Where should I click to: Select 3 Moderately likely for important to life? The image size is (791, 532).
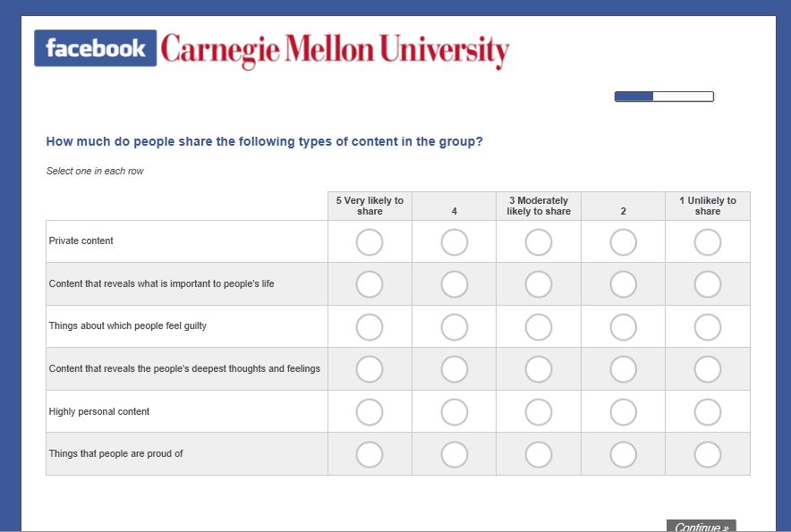click(x=539, y=284)
